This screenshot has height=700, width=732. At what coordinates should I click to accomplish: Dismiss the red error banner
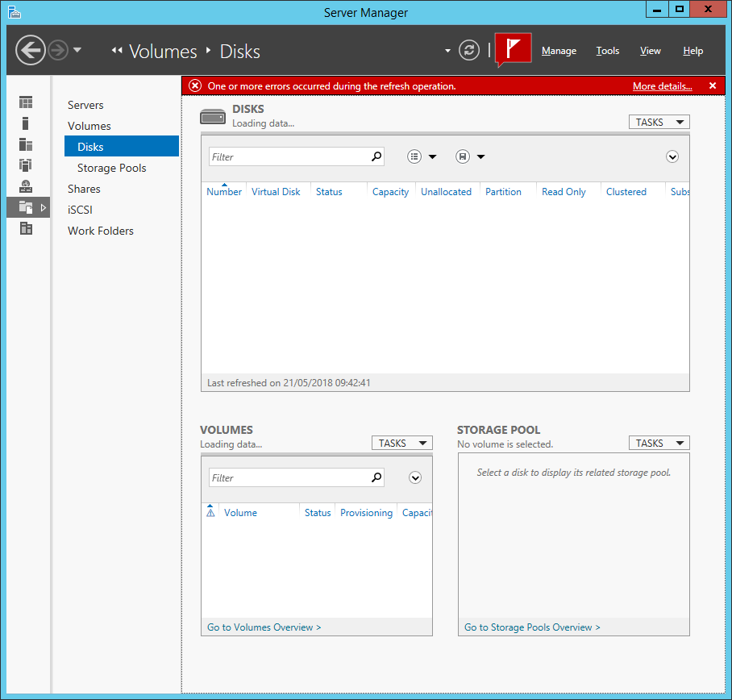tap(713, 85)
